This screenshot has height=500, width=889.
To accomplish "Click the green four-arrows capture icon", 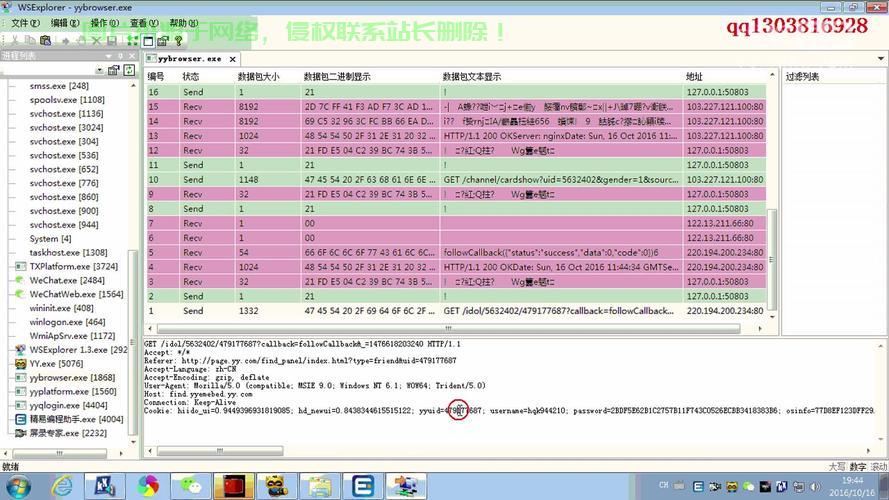I will coord(132,41).
